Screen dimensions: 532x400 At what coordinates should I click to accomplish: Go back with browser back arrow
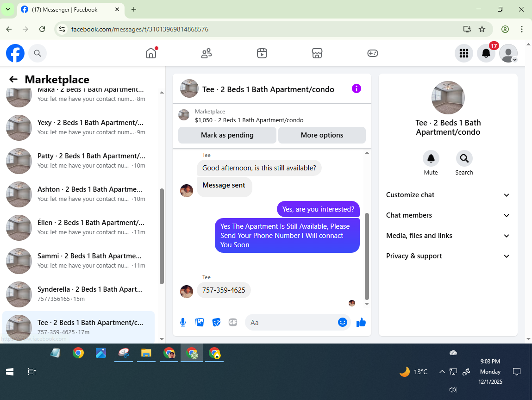pyautogui.click(x=9, y=29)
